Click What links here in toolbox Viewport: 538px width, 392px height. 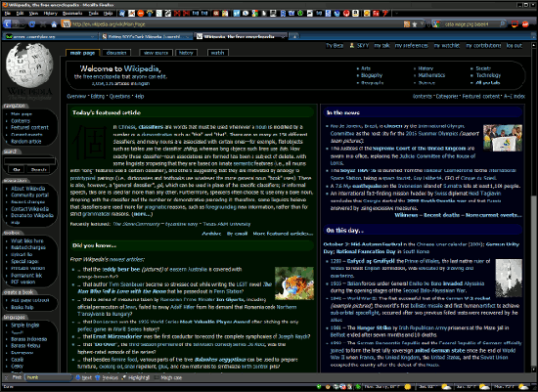27,240
